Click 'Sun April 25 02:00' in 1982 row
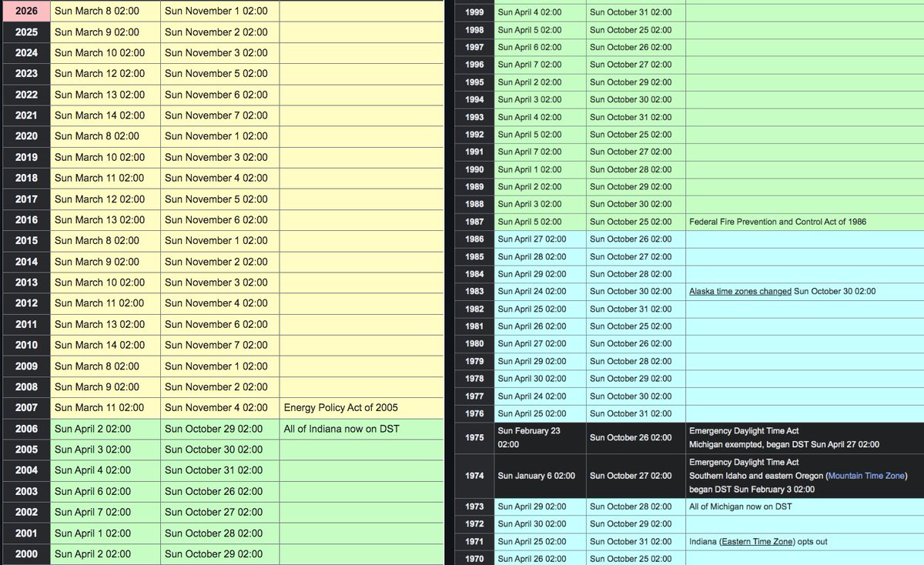924x565 pixels. pos(532,309)
